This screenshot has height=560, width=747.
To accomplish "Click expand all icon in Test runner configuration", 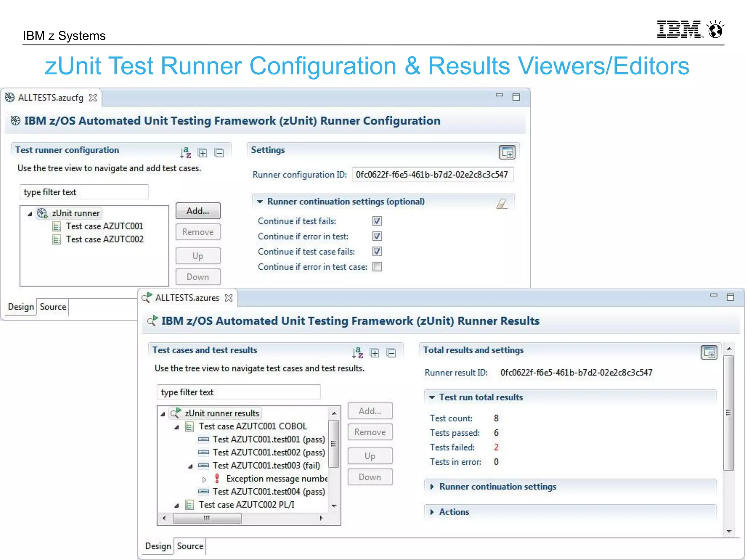I will click(202, 153).
